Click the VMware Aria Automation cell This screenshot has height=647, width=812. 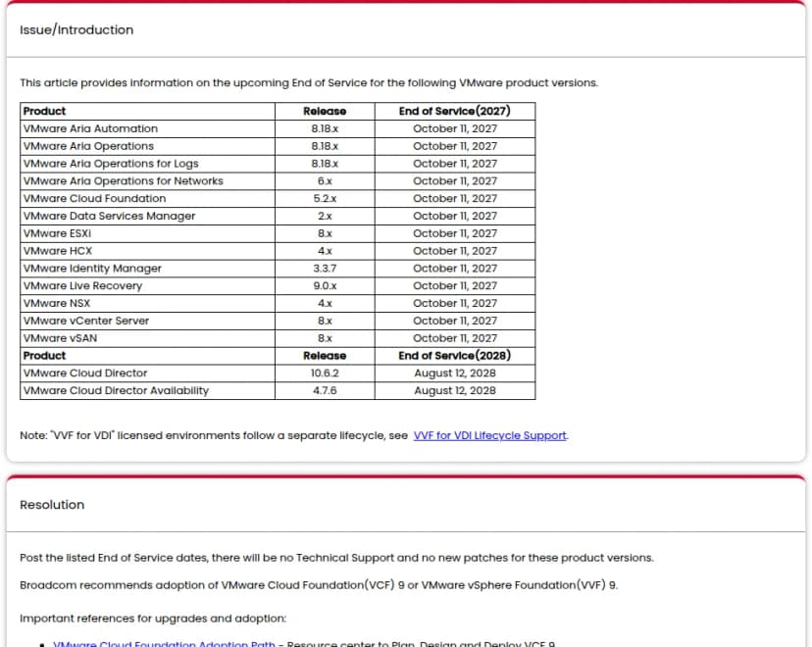(147, 128)
